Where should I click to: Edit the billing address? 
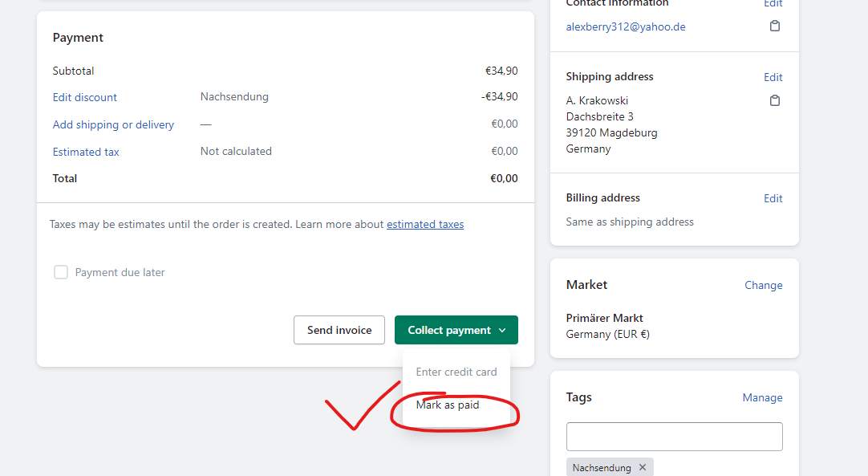click(773, 198)
